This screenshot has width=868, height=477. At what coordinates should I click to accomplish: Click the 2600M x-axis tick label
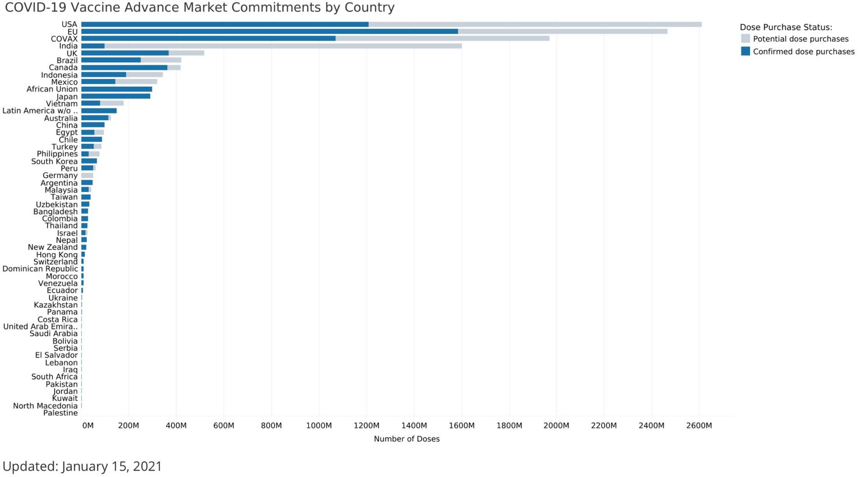point(699,425)
